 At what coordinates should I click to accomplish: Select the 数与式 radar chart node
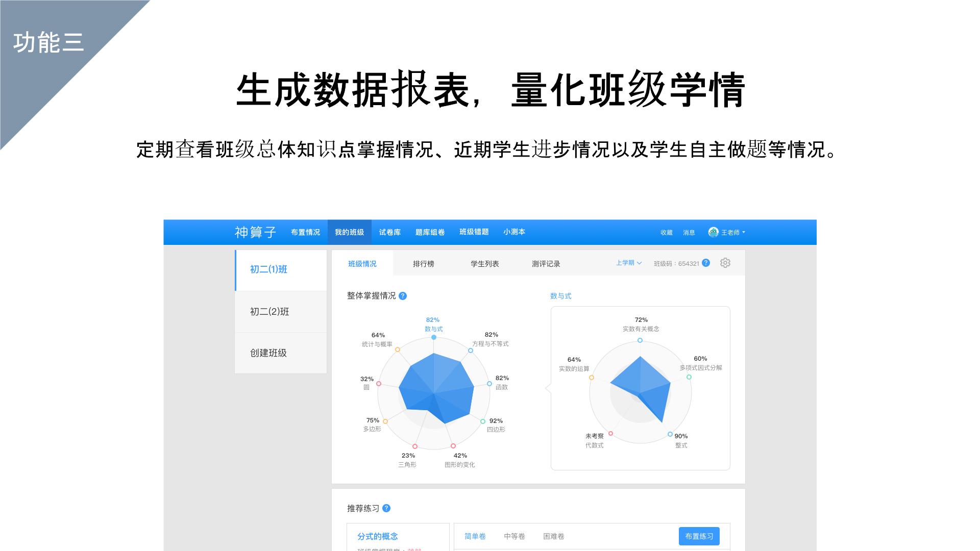click(x=434, y=337)
